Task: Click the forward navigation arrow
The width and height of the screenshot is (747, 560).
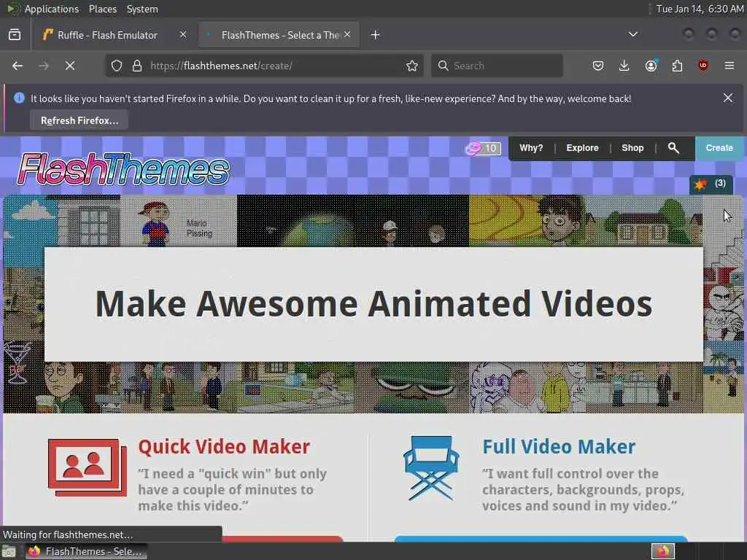Action: [44, 66]
